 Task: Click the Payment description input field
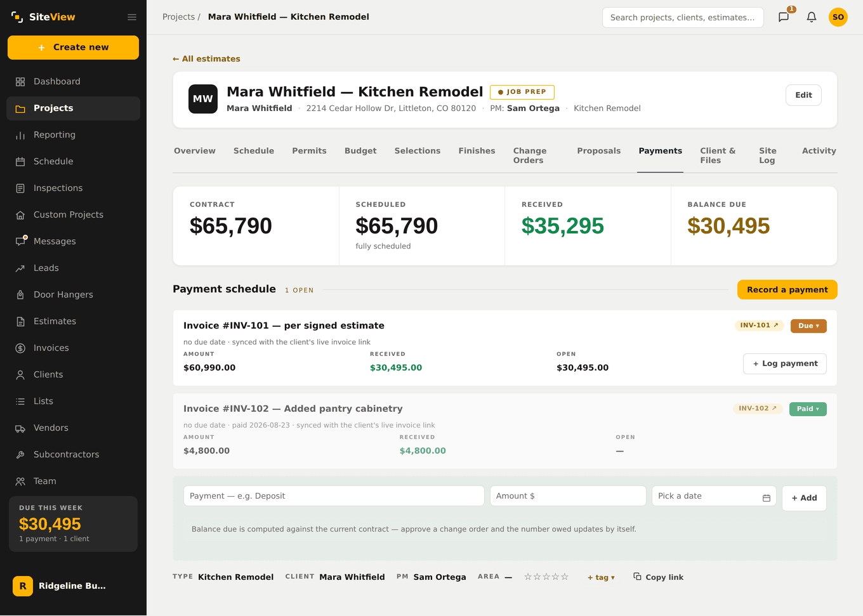[334, 496]
